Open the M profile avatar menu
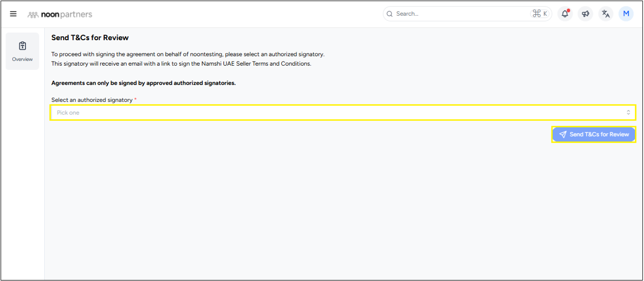This screenshot has width=644, height=281. tap(626, 14)
